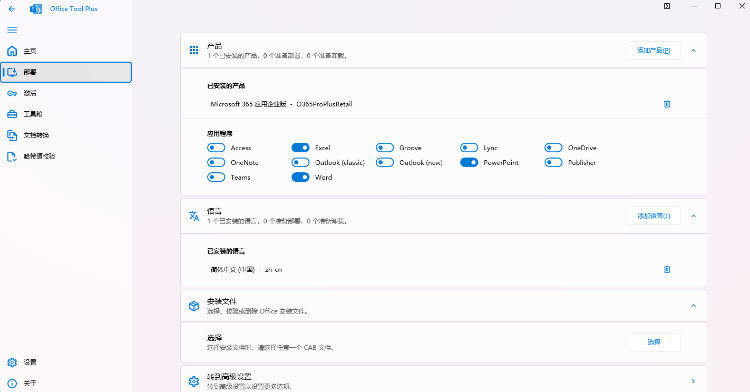Viewport: 750px width, 392px height.
Task: Open advanced settings via right chevron
Action: pos(694,381)
